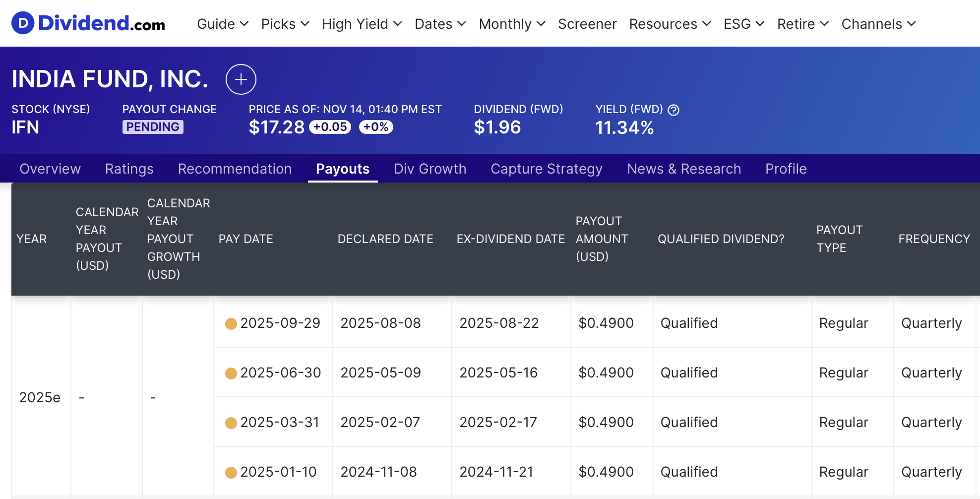Add India Fund to watchlist plus icon
The height and width of the screenshot is (499, 980).
(x=241, y=79)
